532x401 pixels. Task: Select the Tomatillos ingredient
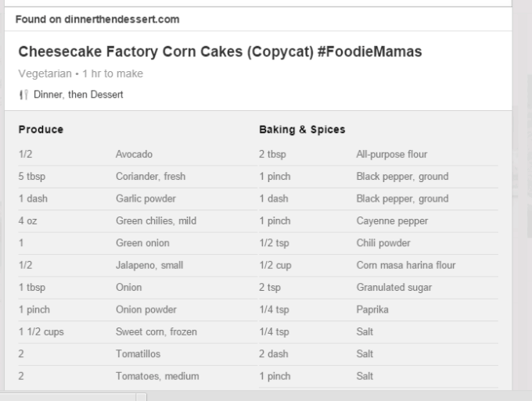pos(138,354)
